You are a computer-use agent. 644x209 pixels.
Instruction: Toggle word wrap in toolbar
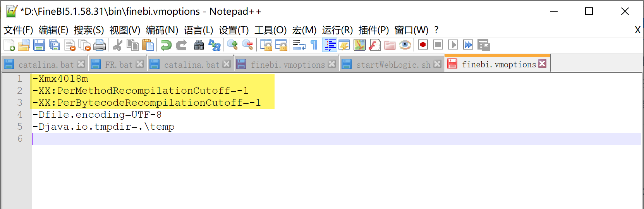pos(299,45)
